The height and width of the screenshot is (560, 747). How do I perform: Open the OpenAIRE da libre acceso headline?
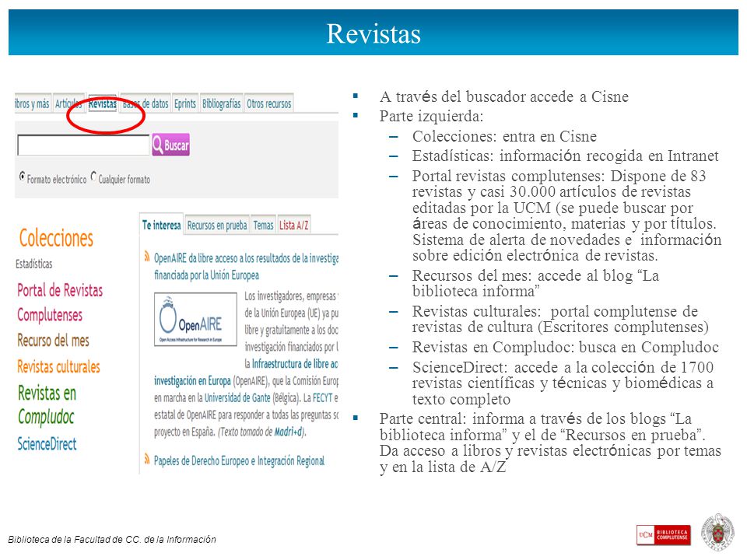tap(246, 267)
